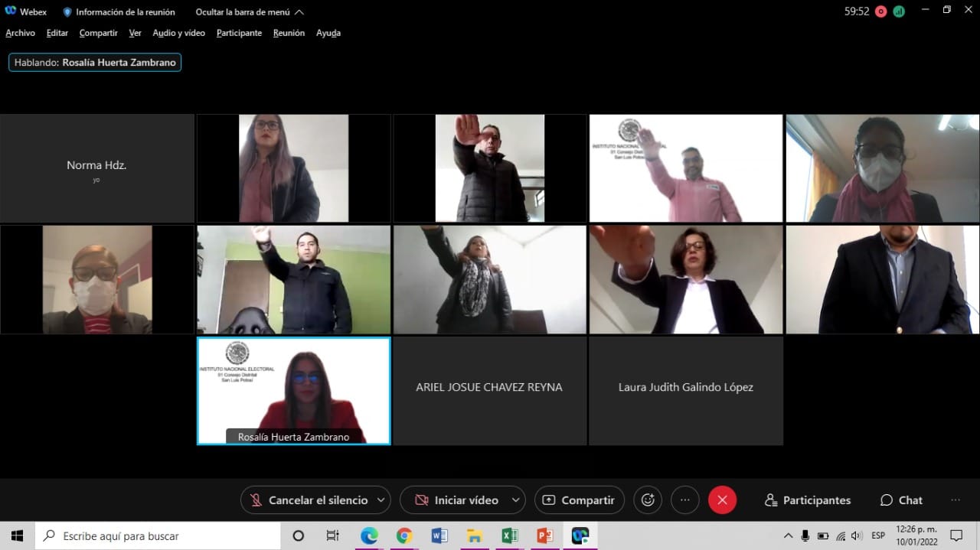
Task: Expand audio options arrow beside Cancelar el silencio
Action: [379, 500]
